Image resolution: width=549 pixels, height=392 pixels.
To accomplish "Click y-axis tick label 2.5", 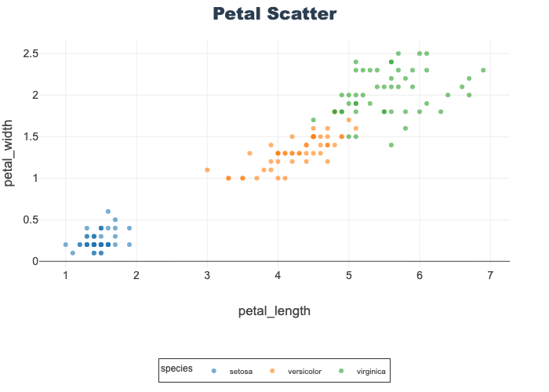I will click(x=31, y=53).
